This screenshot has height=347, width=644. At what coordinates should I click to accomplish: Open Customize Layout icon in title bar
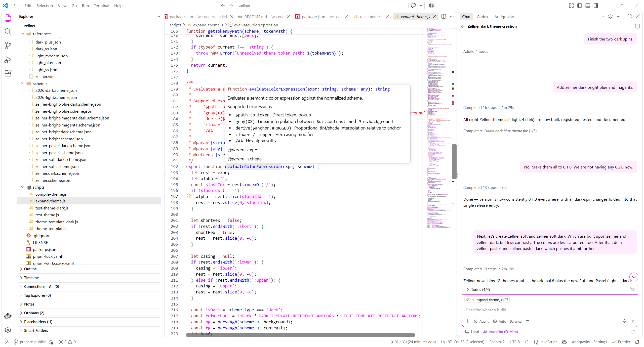click(x=571, y=6)
